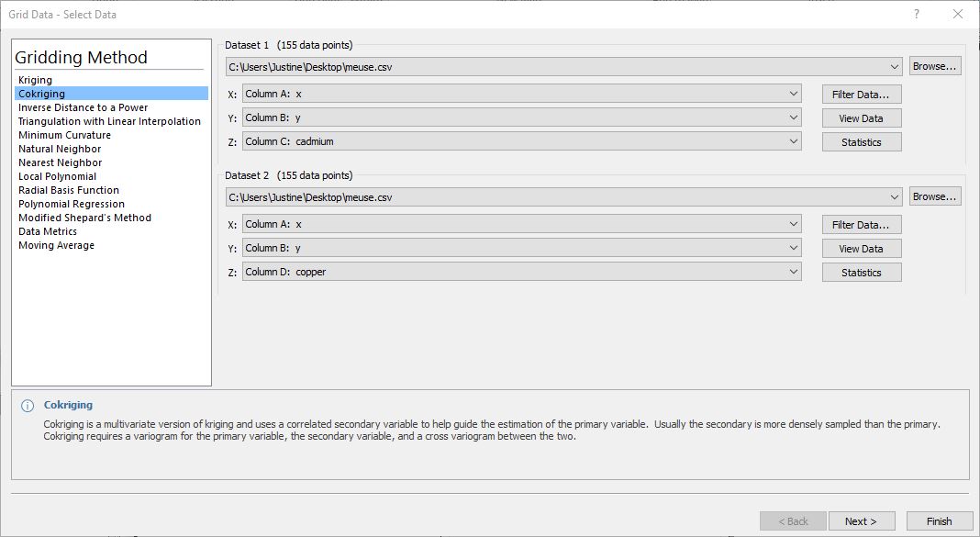Click View Data for Dataset 2
The image size is (980, 537).
click(x=862, y=249)
